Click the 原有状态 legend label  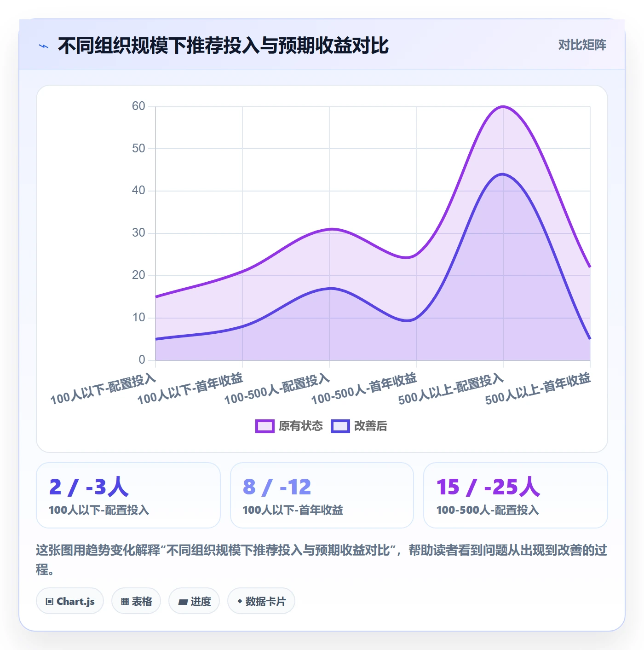[x=301, y=426]
